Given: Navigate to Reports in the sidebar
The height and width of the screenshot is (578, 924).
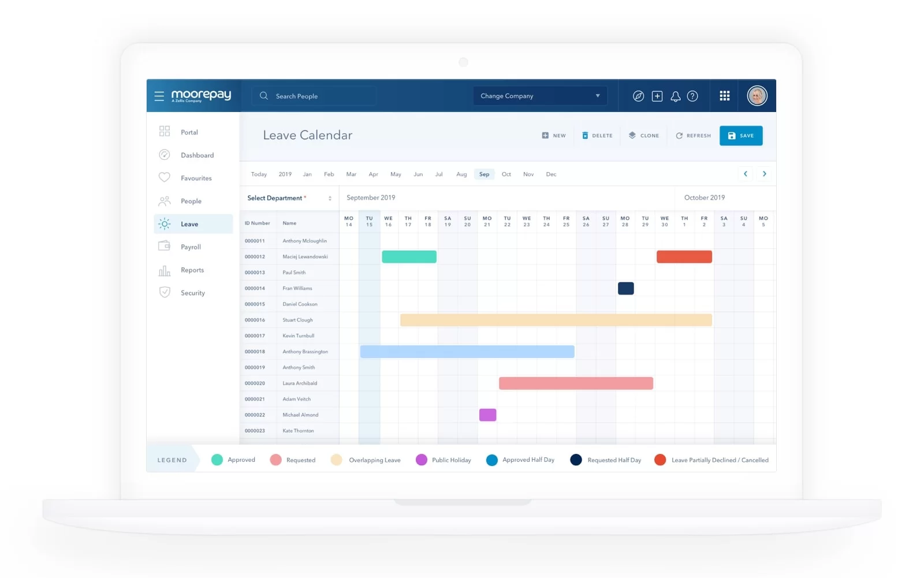Looking at the screenshot, I should pos(191,270).
